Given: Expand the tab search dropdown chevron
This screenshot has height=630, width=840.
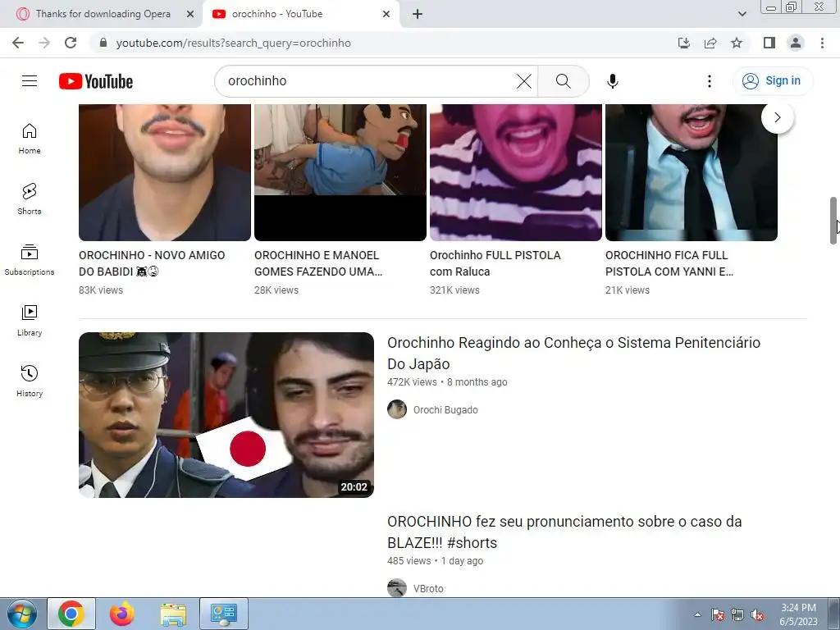Looking at the screenshot, I should 742,14.
